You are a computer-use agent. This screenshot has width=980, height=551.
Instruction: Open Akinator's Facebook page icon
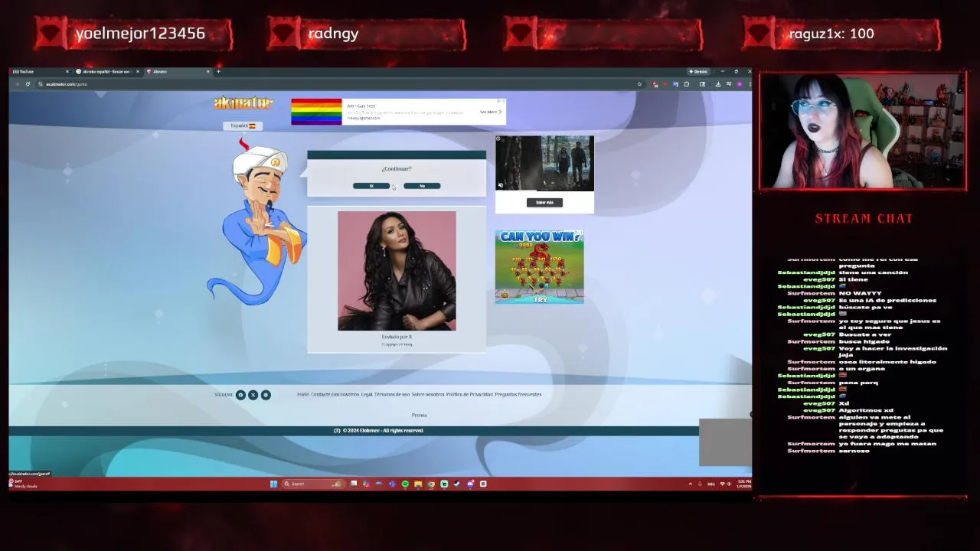tap(240, 395)
